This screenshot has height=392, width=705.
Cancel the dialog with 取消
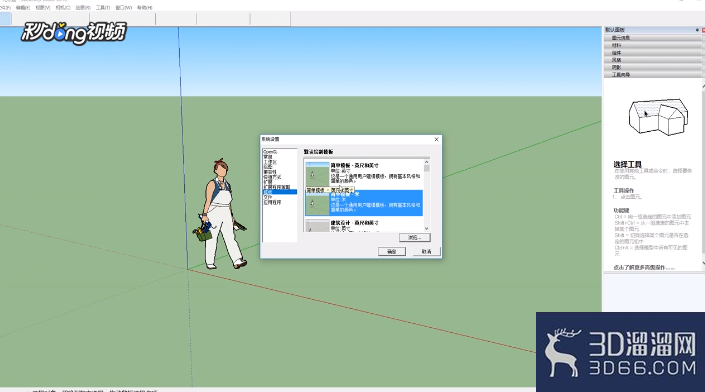(x=427, y=251)
